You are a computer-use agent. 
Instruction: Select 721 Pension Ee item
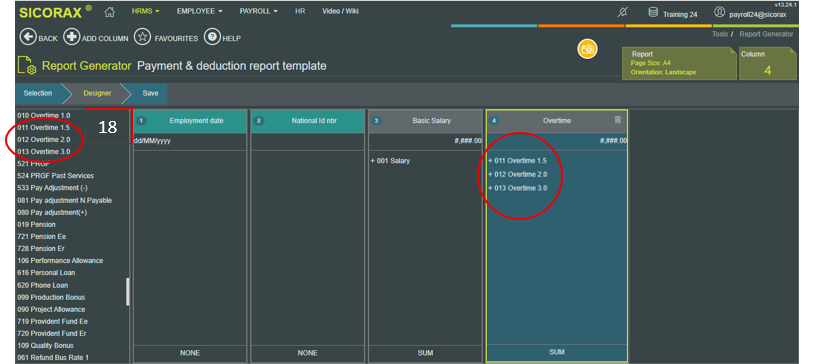(x=41, y=237)
